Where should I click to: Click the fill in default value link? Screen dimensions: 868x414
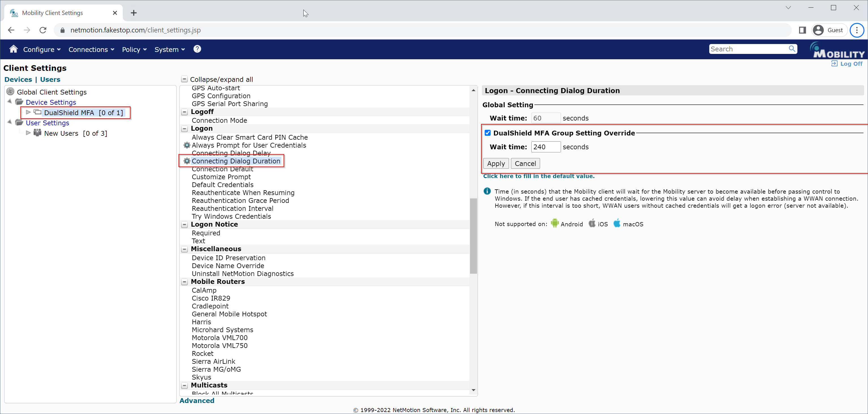[538, 176]
